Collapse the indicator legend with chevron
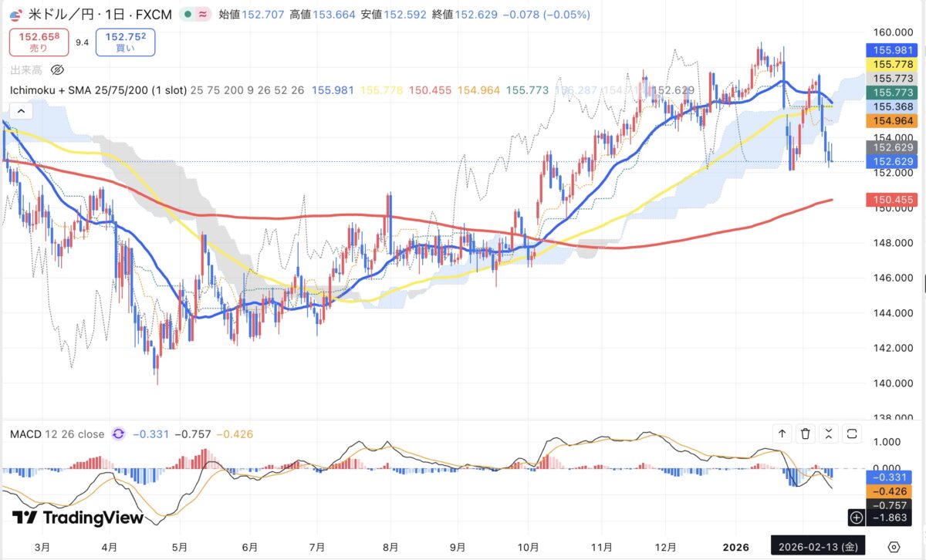Image resolution: width=926 pixels, height=560 pixels. pyautogui.click(x=21, y=111)
